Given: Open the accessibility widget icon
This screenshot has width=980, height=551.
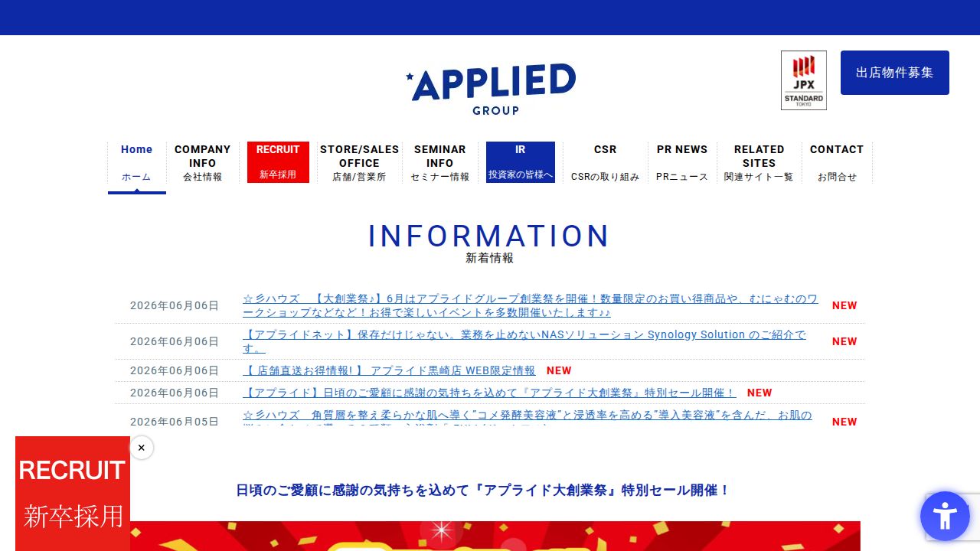Looking at the screenshot, I should coord(945,516).
